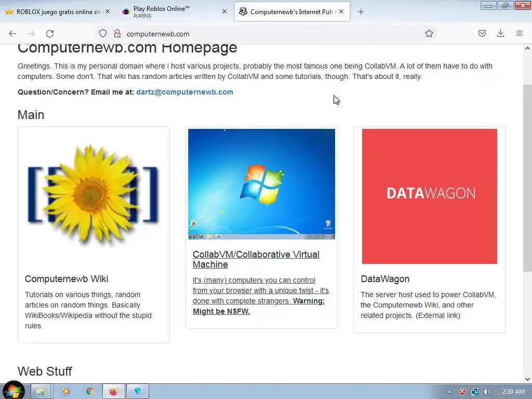This screenshot has width=532, height=399.
Task: Click the 2:30 AM taskbar clock
Action: point(513,392)
